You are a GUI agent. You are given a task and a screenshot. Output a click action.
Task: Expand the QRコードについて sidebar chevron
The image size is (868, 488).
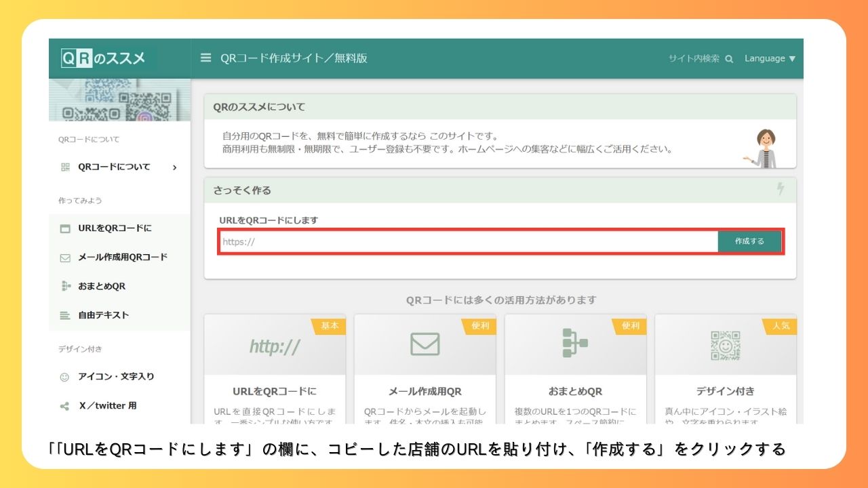pyautogui.click(x=175, y=167)
